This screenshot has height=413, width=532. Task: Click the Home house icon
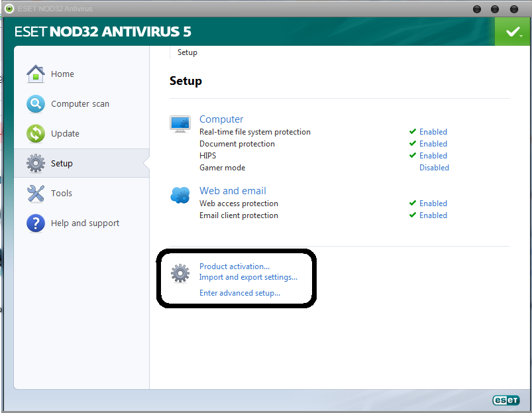[36, 74]
